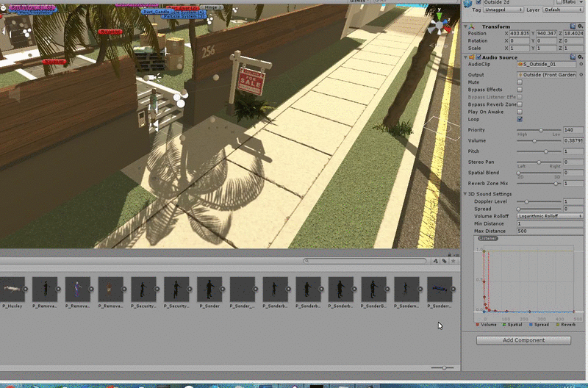The height and width of the screenshot is (388, 588).
Task: Click the Max Distance field showing 500
Action: coord(550,231)
